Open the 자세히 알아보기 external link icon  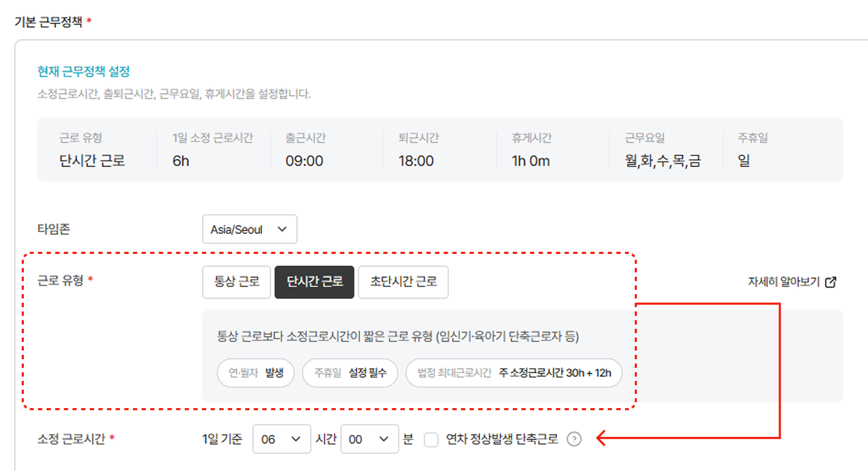831,282
